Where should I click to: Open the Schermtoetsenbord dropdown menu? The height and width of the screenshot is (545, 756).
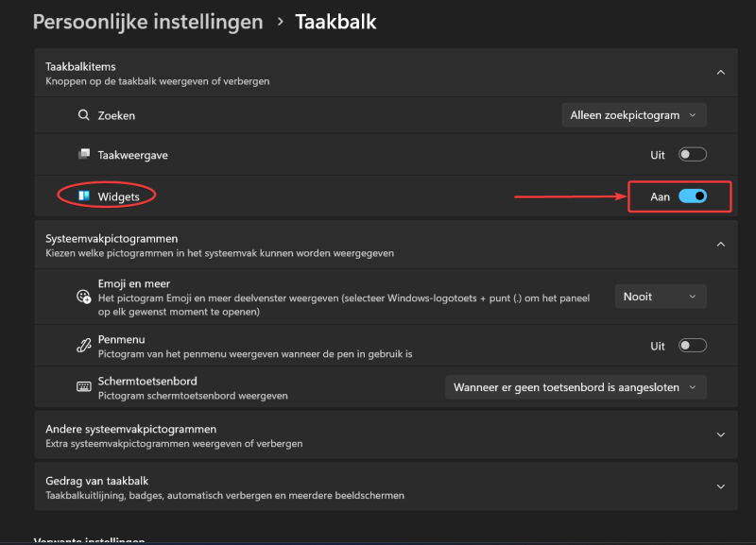pos(575,387)
